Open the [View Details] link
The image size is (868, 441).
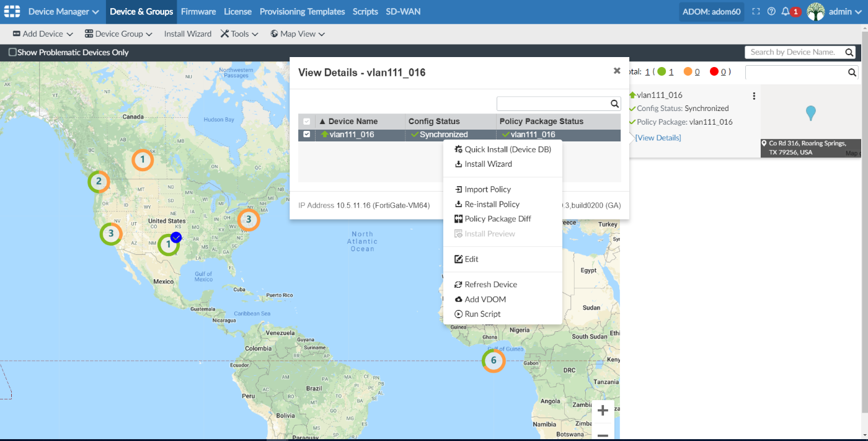pyautogui.click(x=658, y=138)
